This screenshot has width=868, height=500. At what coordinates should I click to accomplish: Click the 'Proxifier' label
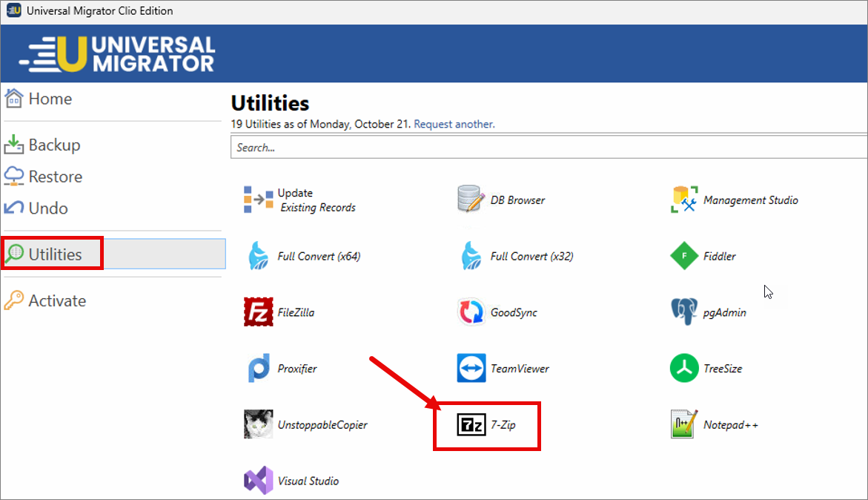[x=297, y=368]
